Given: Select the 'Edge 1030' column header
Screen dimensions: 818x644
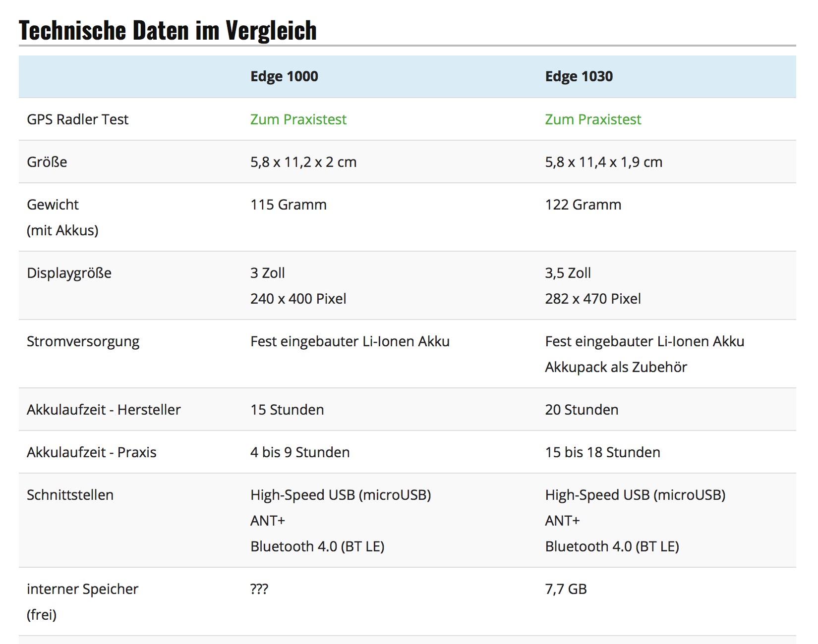Looking at the screenshot, I should point(579,76).
